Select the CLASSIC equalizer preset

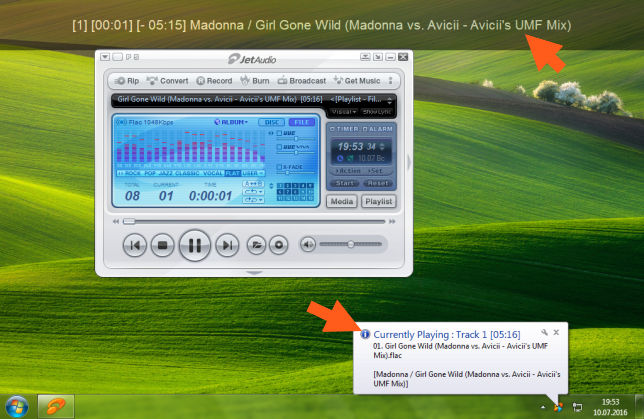pyautogui.click(x=187, y=173)
